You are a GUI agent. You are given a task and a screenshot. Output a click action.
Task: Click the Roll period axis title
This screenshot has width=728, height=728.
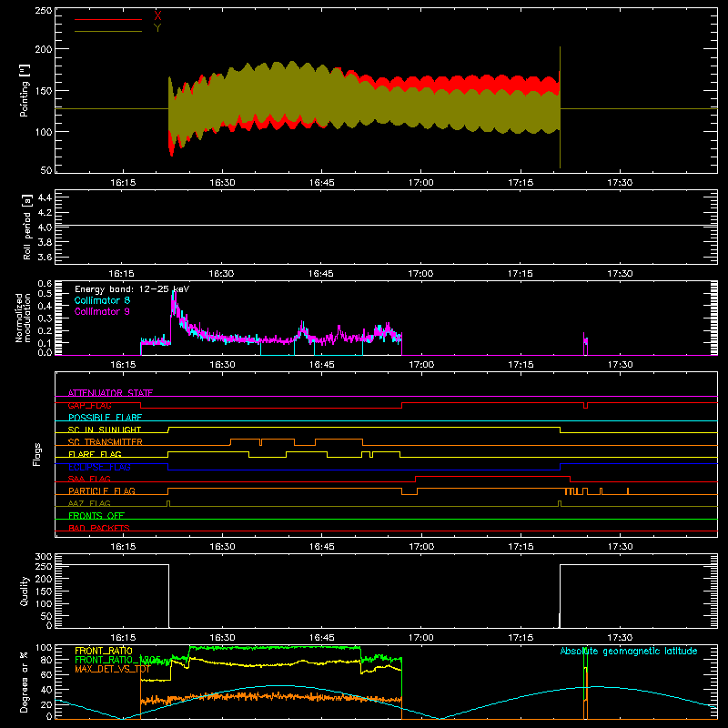coord(27,227)
